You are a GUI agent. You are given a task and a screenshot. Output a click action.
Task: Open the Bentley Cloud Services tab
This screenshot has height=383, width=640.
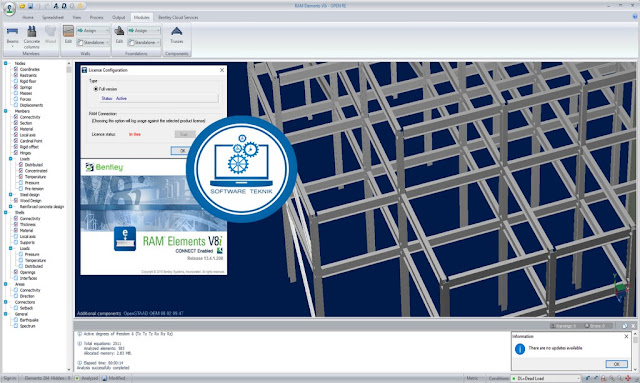pyautogui.click(x=178, y=18)
